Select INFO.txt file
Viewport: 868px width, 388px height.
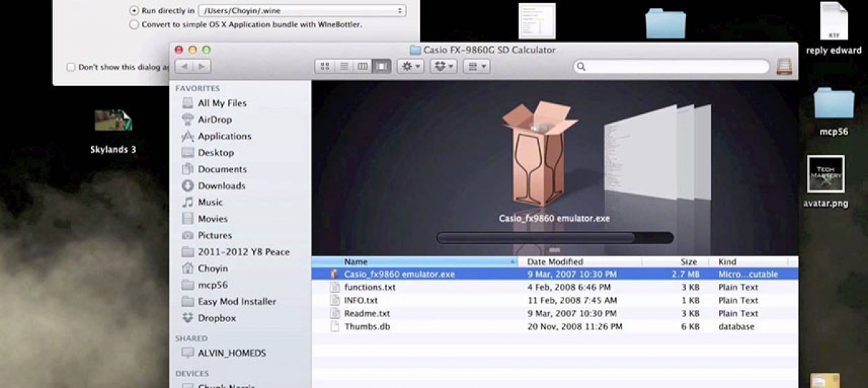coord(360,300)
